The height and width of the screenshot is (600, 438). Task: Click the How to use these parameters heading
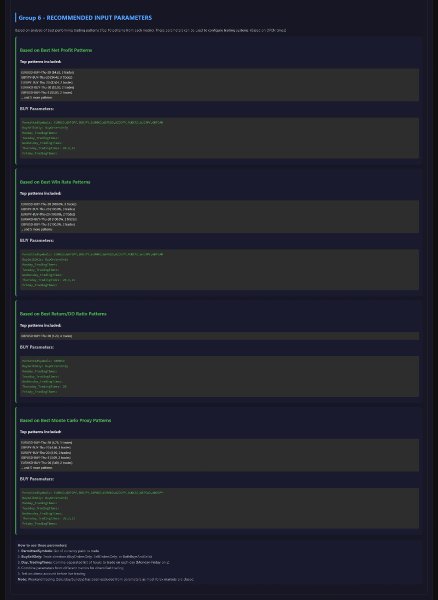pos(42,545)
